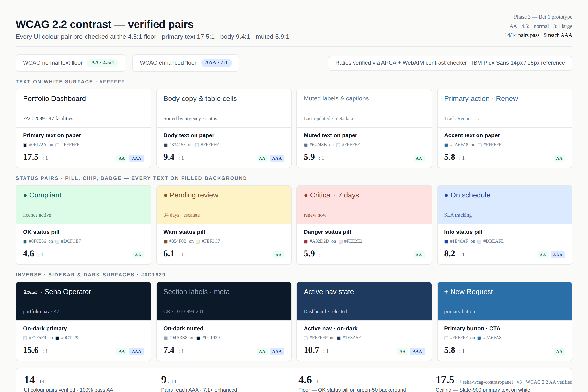The width and height of the screenshot is (588, 392).
Task: Click the #94A3B8 on-dark muted swatch
Action: (x=166, y=338)
